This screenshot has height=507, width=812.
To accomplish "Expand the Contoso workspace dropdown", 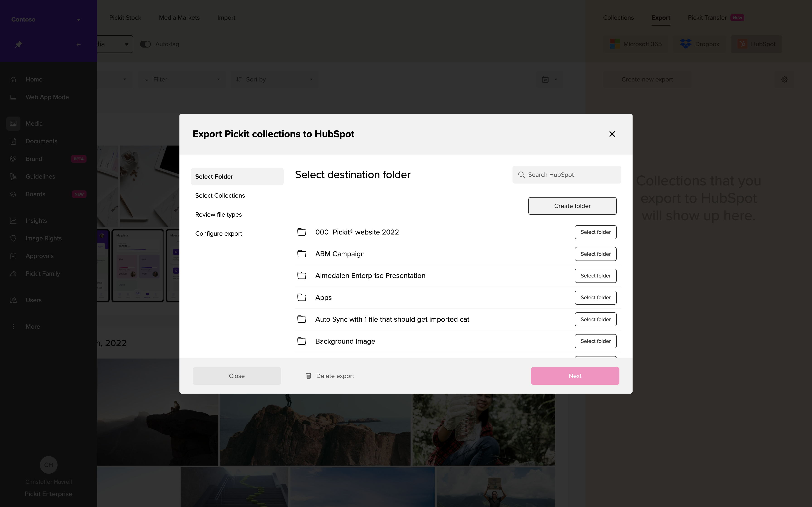I will (x=78, y=19).
